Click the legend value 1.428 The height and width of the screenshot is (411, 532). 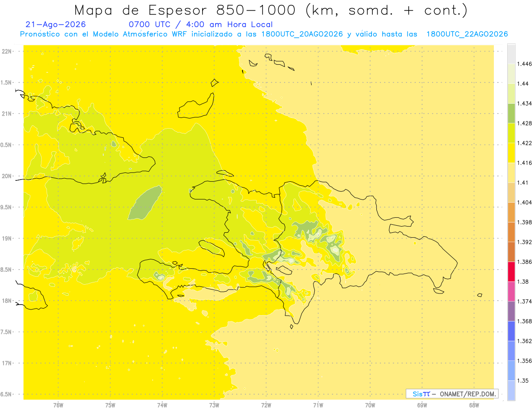click(525, 123)
